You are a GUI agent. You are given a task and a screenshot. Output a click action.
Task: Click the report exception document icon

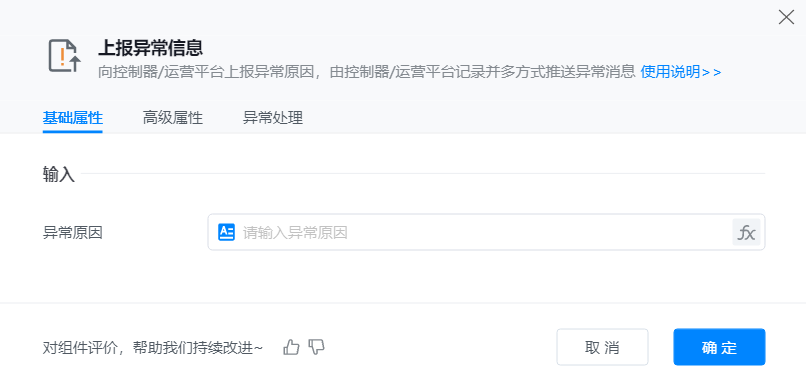(65, 56)
